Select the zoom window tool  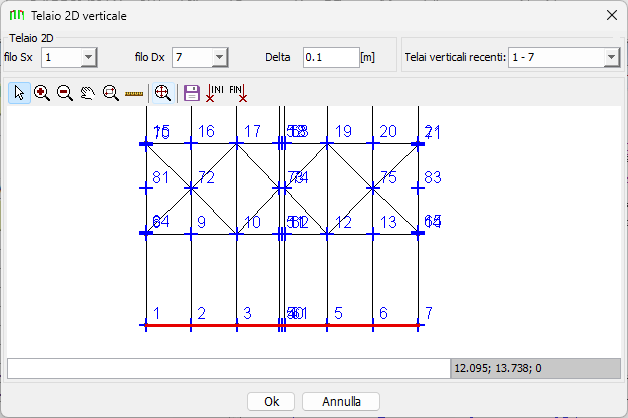[x=111, y=93]
